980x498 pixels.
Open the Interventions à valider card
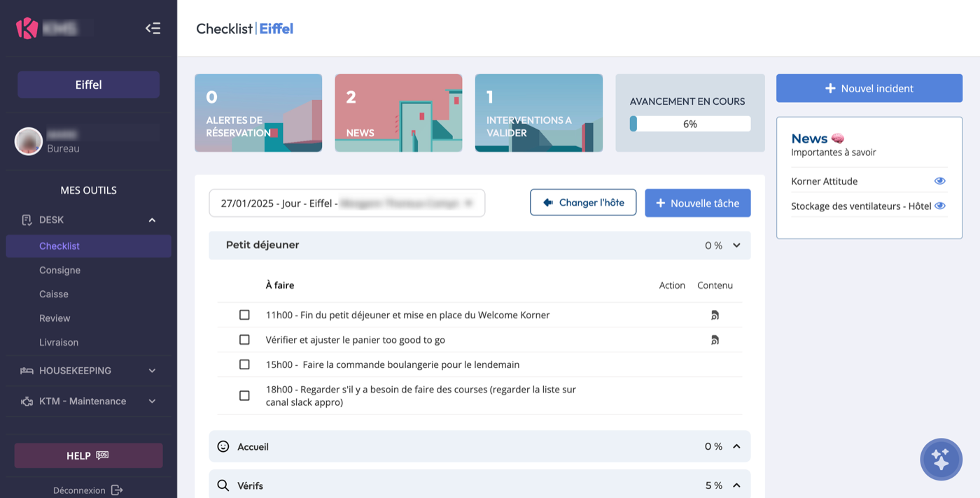[539, 113]
